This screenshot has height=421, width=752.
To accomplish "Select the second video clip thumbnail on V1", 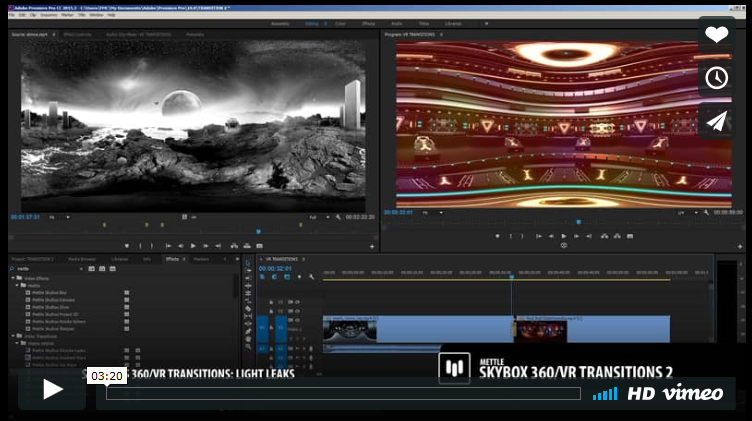I will click(x=541, y=331).
